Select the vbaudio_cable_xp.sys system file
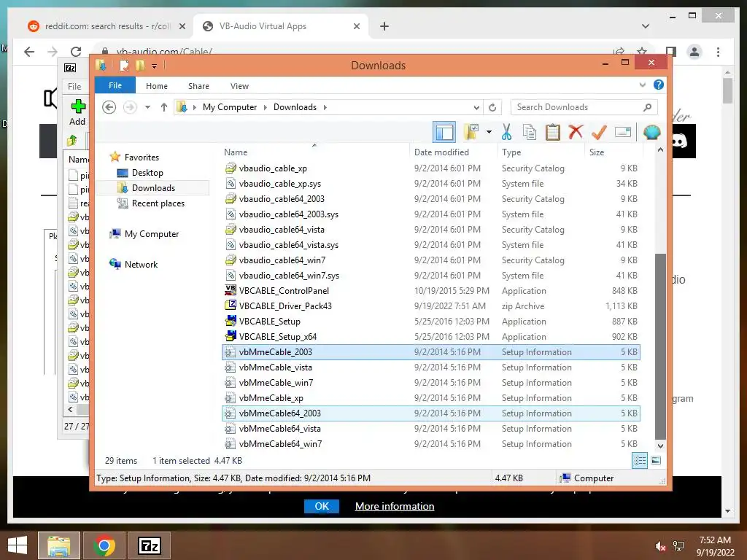 coord(431,183)
